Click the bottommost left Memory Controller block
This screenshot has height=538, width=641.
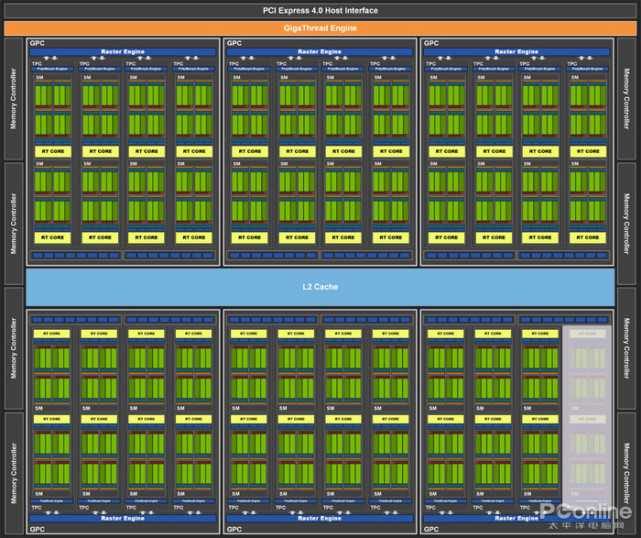13,471
